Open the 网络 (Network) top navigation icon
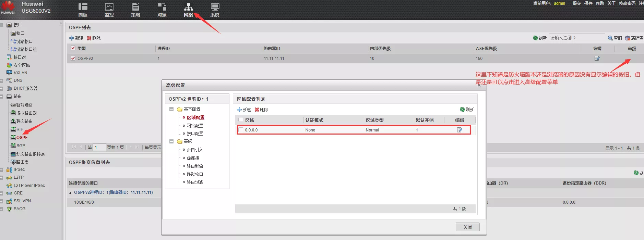644x240 pixels. tap(188, 10)
